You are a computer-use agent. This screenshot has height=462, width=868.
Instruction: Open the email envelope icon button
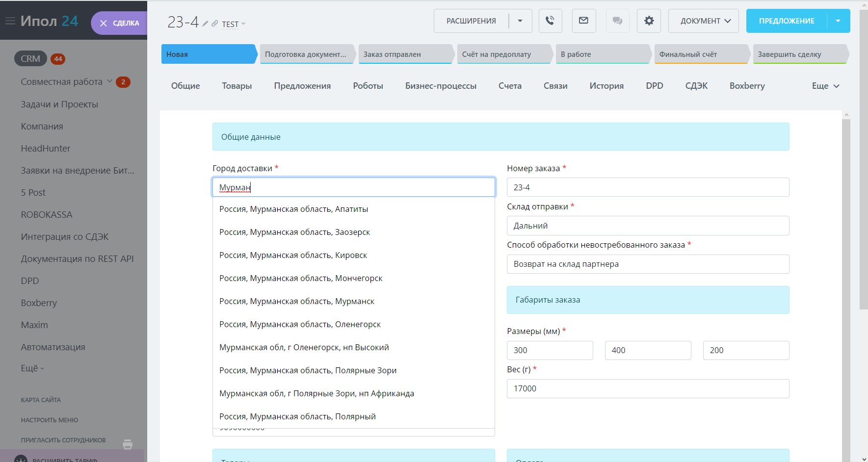(583, 21)
